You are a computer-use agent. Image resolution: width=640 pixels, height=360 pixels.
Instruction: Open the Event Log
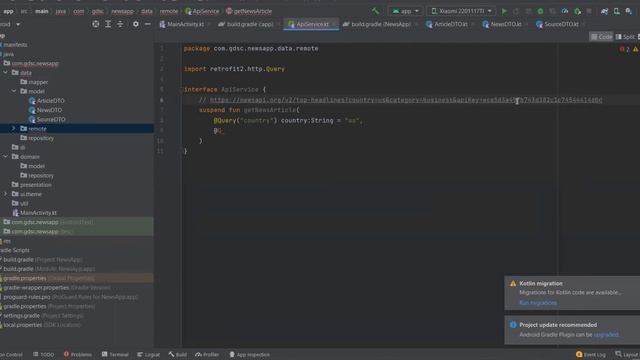(591, 354)
